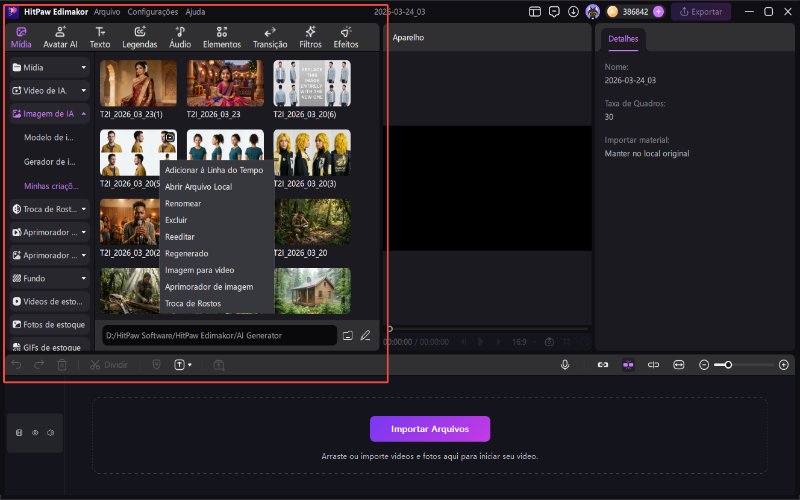The image size is (800, 500).
Task: Click the edit pencil icon beside the path
Action: (366, 335)
